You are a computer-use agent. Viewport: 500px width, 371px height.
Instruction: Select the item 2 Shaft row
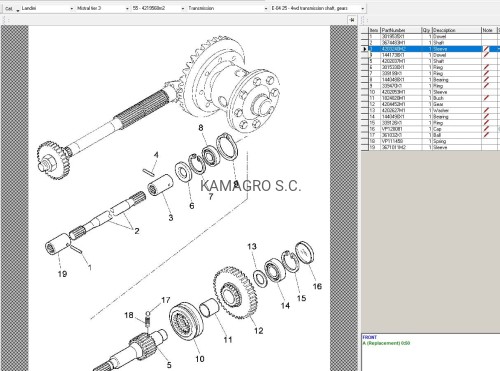[433, 43]
